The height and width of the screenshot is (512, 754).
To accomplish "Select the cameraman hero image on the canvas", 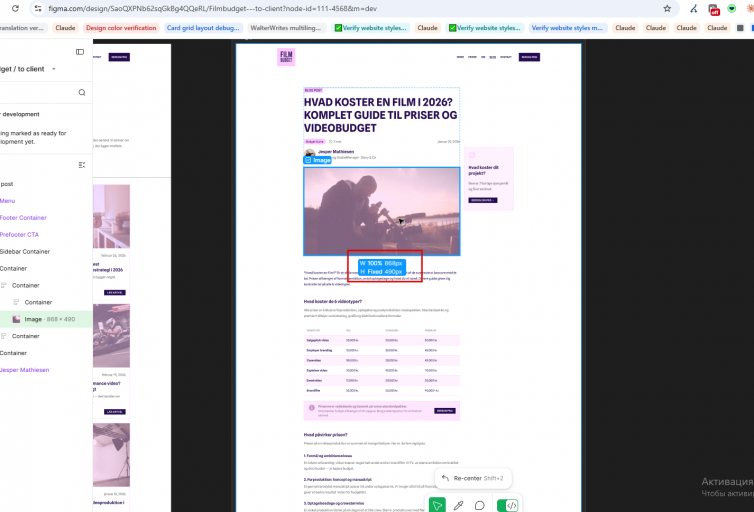I will (382, 211).
